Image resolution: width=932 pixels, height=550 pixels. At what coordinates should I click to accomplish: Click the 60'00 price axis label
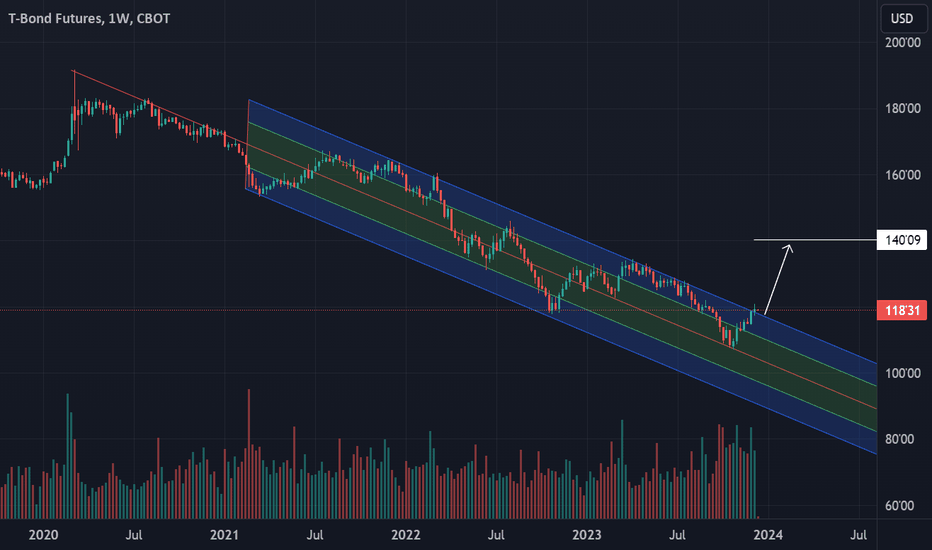899,505
